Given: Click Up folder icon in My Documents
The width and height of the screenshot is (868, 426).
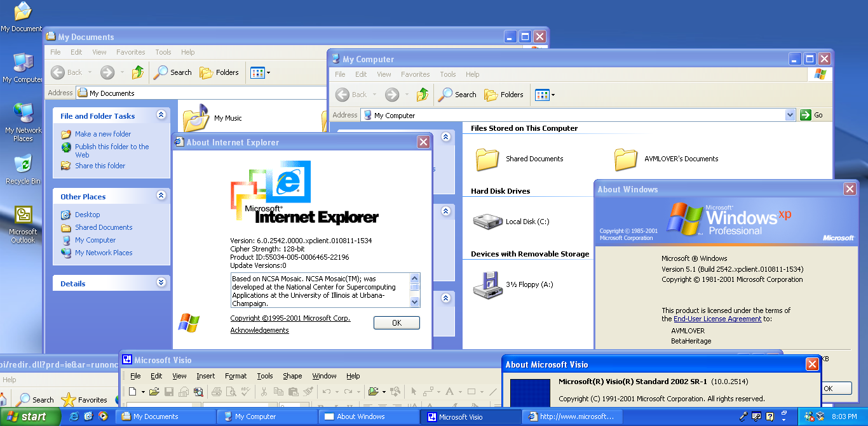Looking at the screenshot, I should click(138, 72).
